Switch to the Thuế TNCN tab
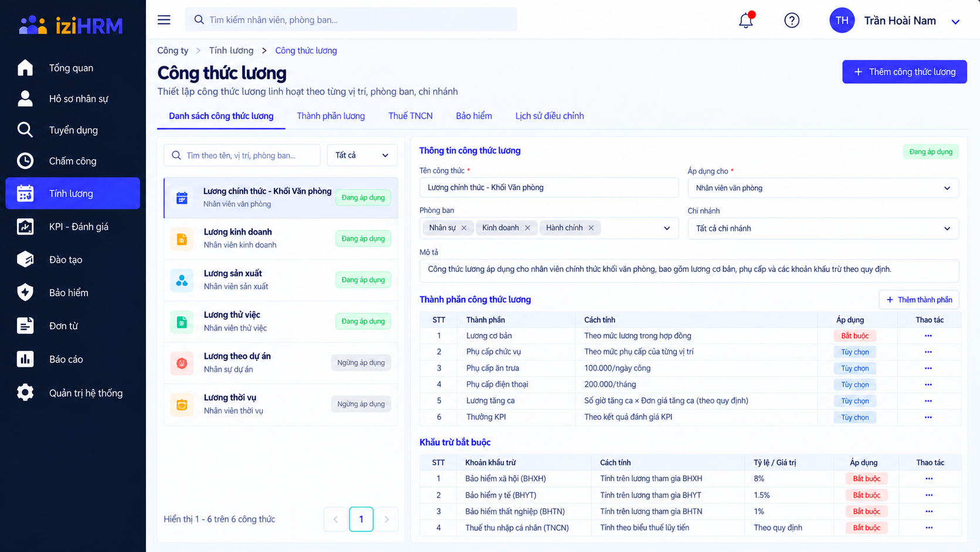The width and height of the screenshot is (980, 552). click(x=411, y=116)
